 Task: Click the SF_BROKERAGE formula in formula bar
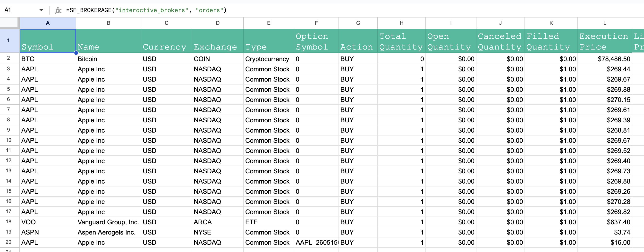[146, 10]
